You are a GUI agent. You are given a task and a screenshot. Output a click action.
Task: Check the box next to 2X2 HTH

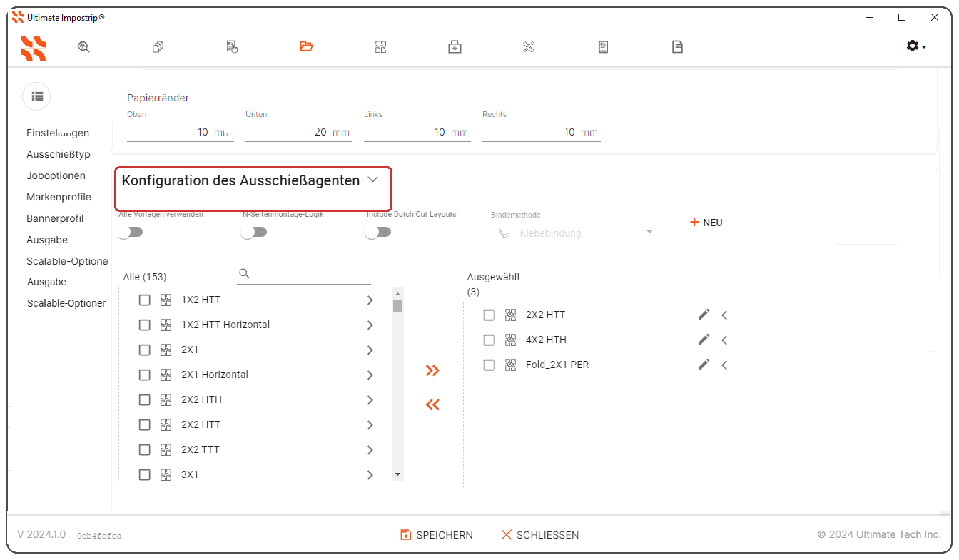coord(145,399)
